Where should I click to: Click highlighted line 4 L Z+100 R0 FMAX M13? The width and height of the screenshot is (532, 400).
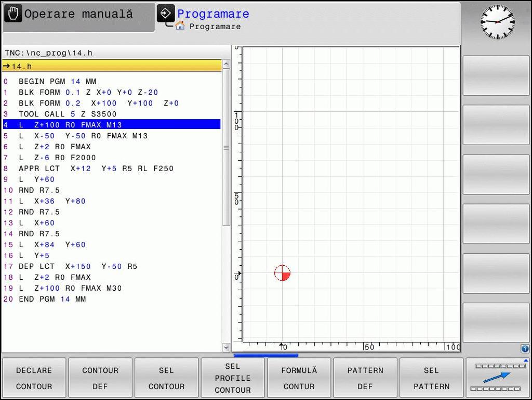pyautogui.click(x=112, y=125)
